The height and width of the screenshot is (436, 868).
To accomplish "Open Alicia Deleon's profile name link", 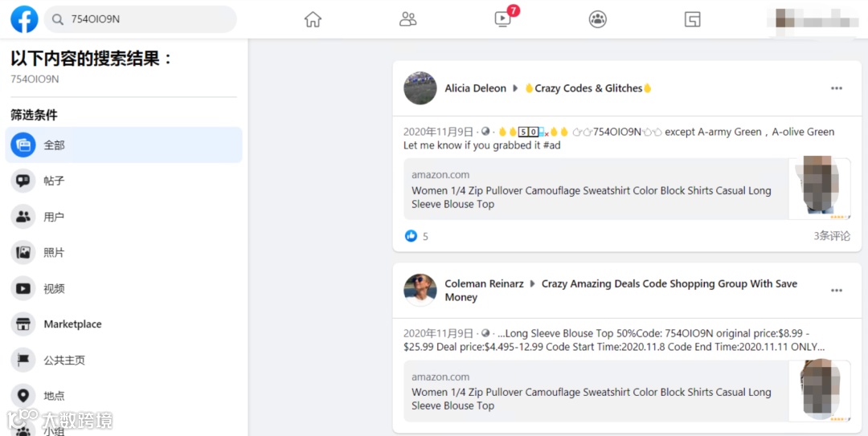I will tap(476, 88).
